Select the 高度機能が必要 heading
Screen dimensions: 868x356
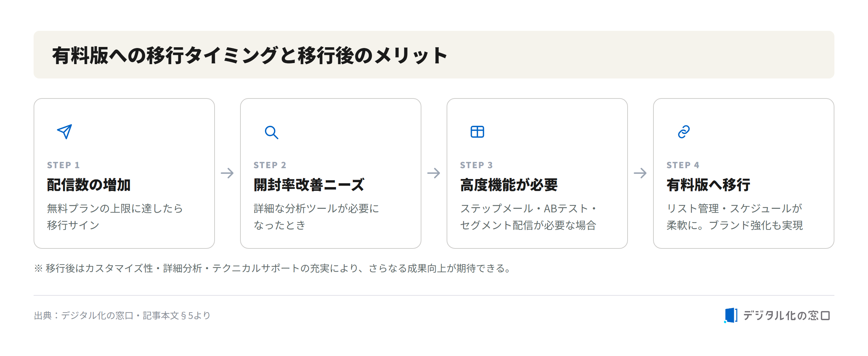(509, 185)
